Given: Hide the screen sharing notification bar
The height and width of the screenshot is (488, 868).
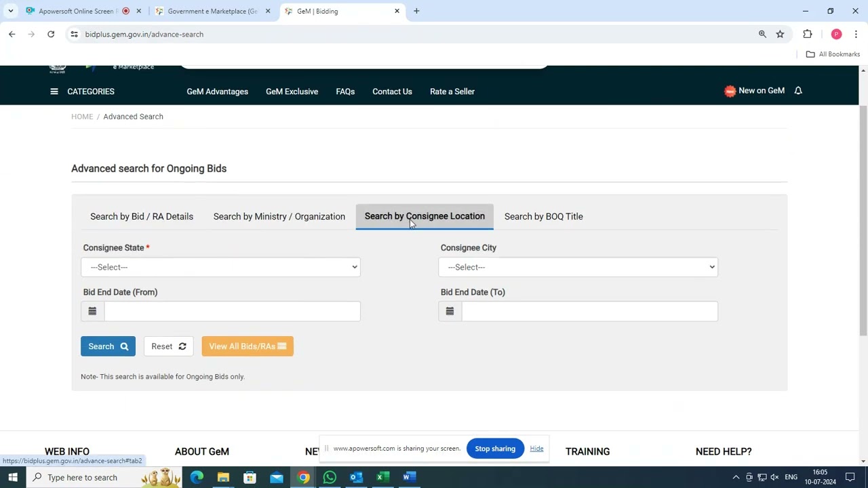Looking at the screenshot, I should (536, 449).
